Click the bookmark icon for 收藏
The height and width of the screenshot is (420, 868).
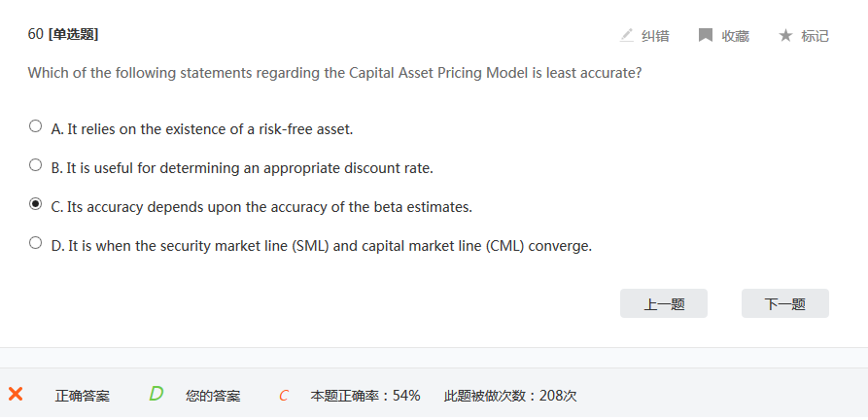pos(706,35)
